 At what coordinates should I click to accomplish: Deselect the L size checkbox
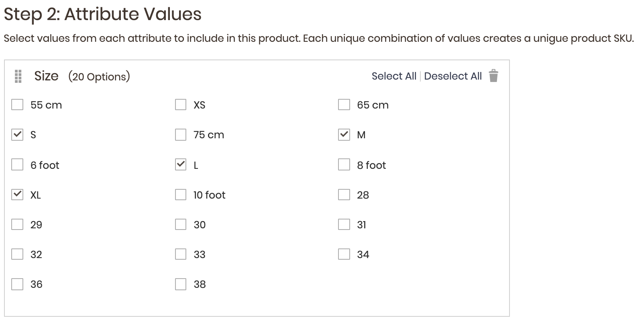coord(181,164)
